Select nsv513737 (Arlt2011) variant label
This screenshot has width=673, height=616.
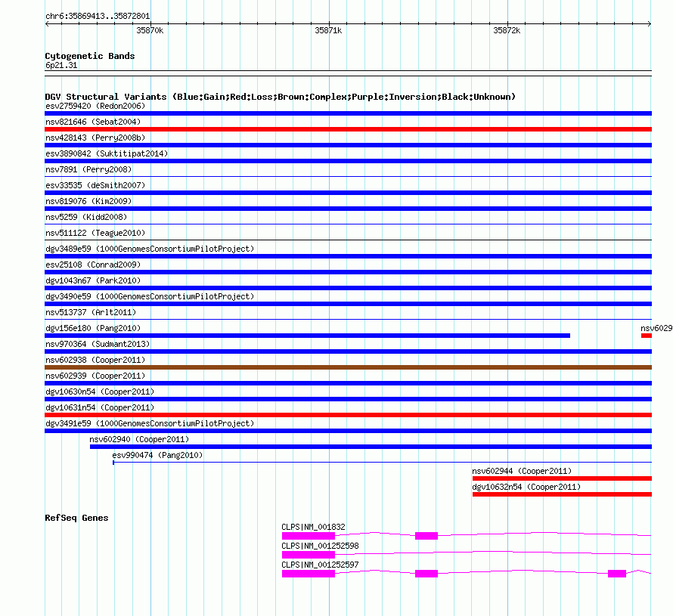coord(91,312)
